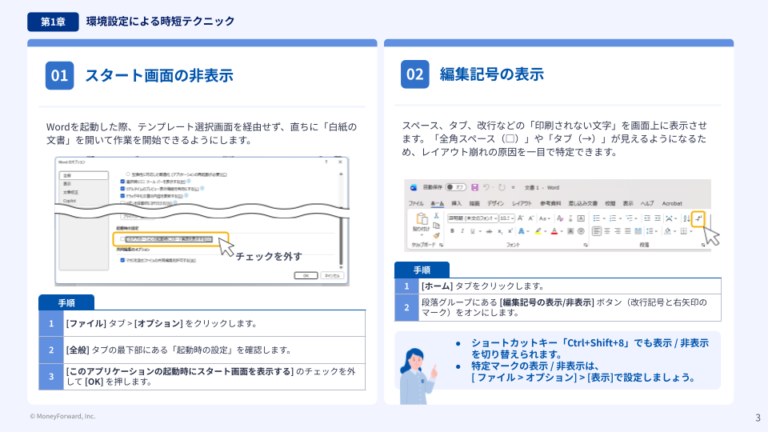Click the Paste clipboard icon in Word ribbon
This screenshot has height=432, width=768.
[x=421, y=218]
